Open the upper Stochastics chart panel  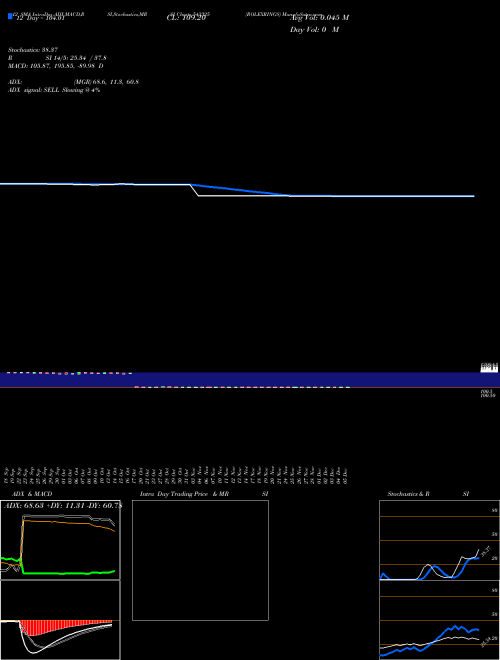(x=439, y=540)
